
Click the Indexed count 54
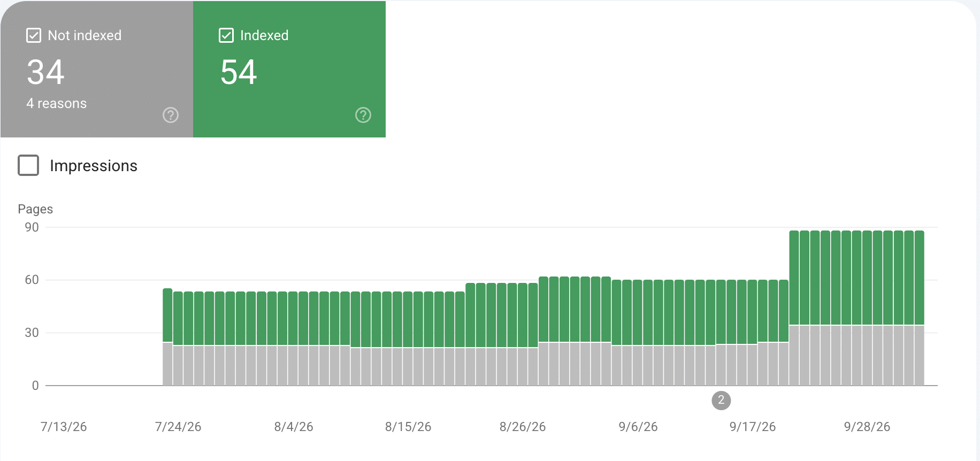(239, 72)
